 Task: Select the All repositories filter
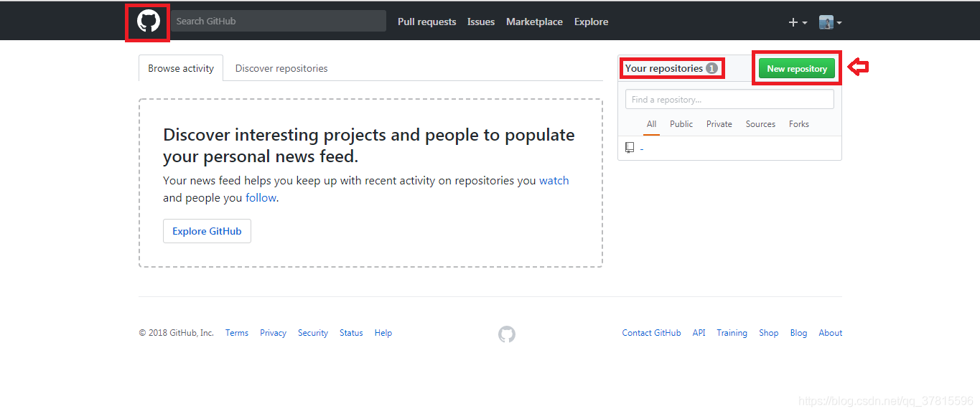point(651,124)
